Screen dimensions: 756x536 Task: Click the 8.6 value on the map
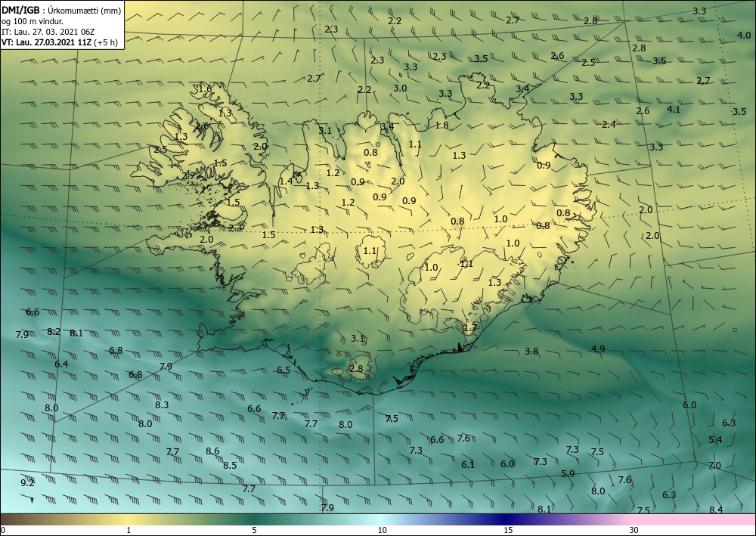pos(212,451)
